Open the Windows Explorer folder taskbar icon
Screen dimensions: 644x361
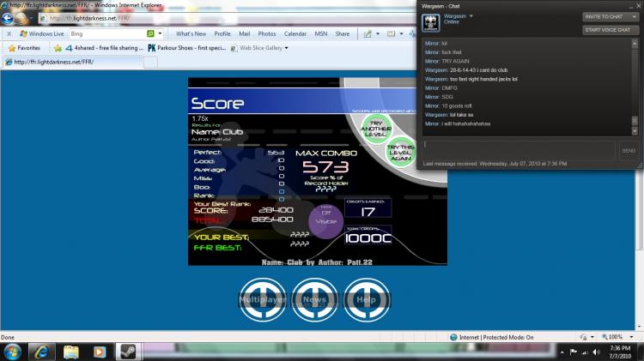70,352
